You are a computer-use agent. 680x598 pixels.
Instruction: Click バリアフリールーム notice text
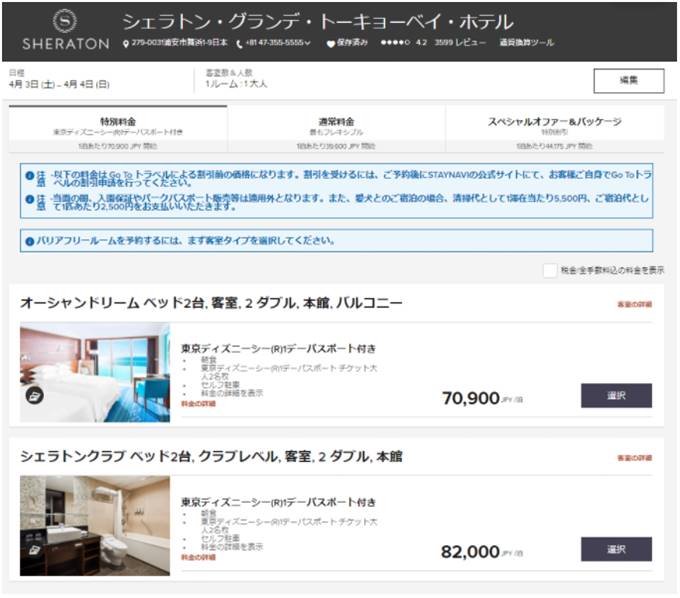click(185, 241)
